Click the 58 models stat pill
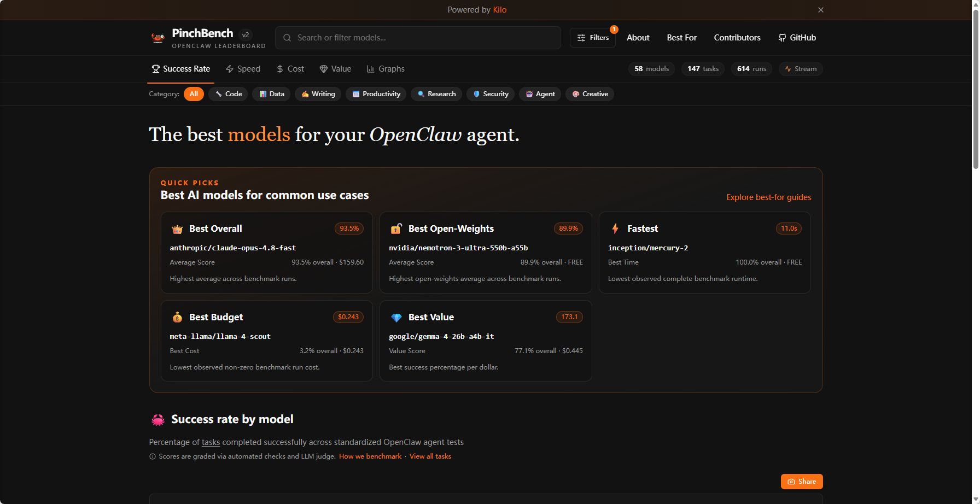Image resolution: width=980 pixels, height=504 pixels. click(x=651, y=69)
